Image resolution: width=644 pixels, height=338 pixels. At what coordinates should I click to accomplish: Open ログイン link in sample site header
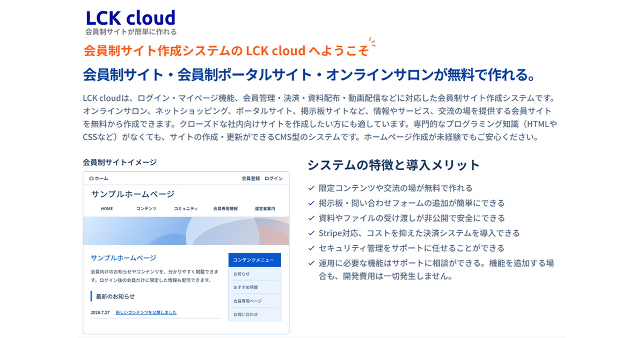(x=274, y=178)
